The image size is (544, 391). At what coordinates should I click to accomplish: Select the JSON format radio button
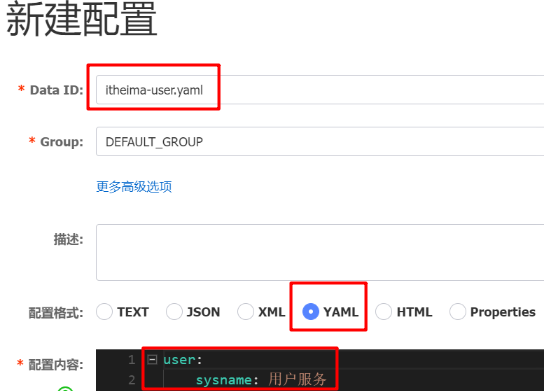click(174, 311)
